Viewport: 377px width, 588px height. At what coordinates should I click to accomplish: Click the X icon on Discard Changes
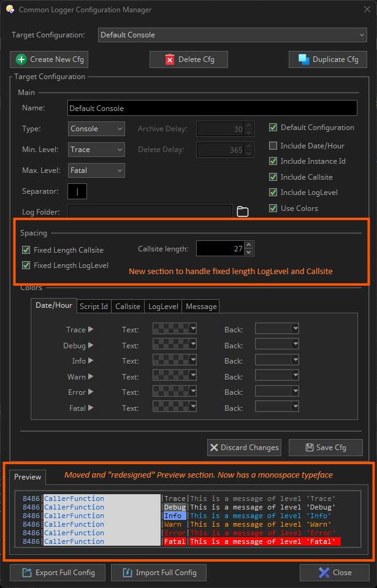(214, 448)
